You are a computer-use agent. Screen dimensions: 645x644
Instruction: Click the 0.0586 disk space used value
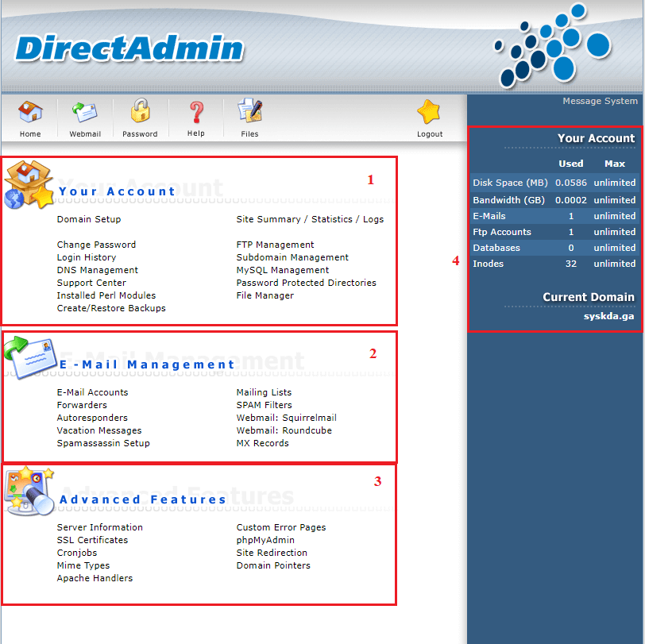pos(570,183)
